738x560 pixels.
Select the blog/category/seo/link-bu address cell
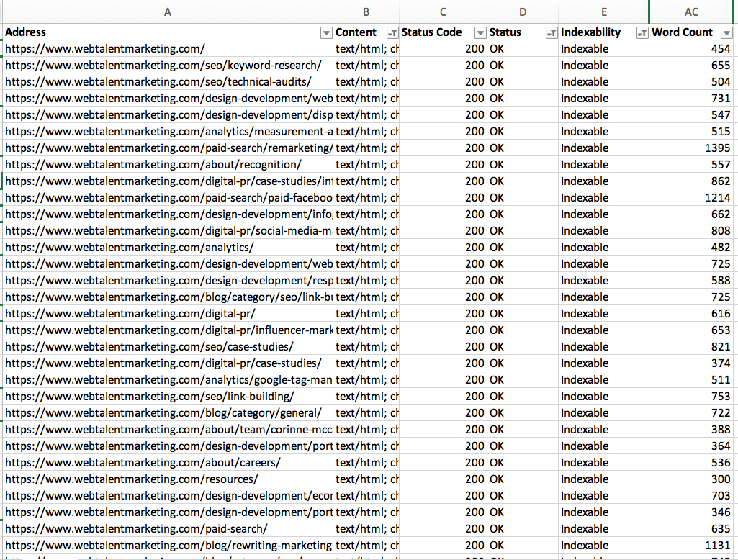(168, 297)
